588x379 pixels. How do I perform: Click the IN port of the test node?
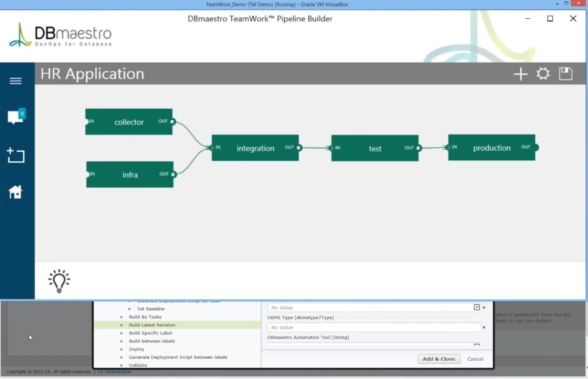click(x=332, y=148)
